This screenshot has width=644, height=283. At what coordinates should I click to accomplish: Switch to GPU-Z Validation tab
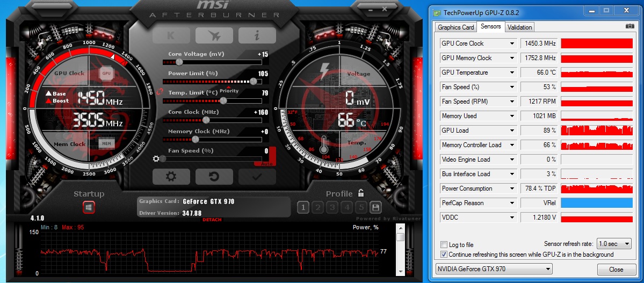pos(519,27)
